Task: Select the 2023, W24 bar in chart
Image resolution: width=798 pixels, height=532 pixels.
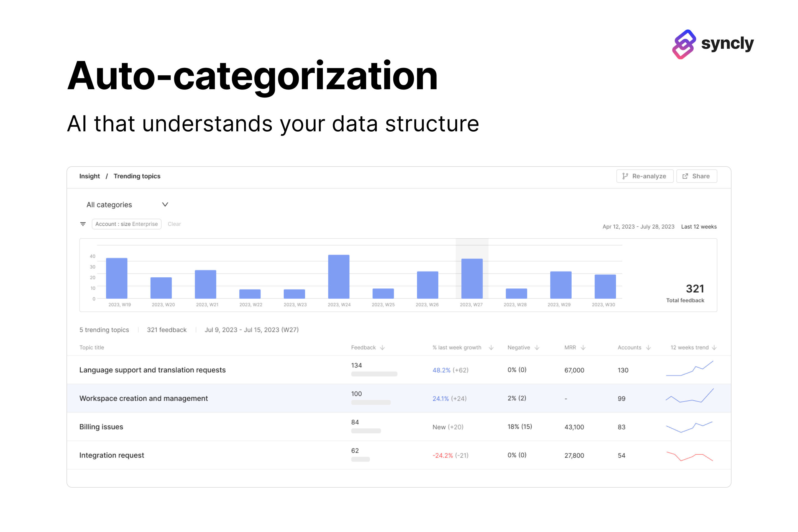Action: coord(339,277)
